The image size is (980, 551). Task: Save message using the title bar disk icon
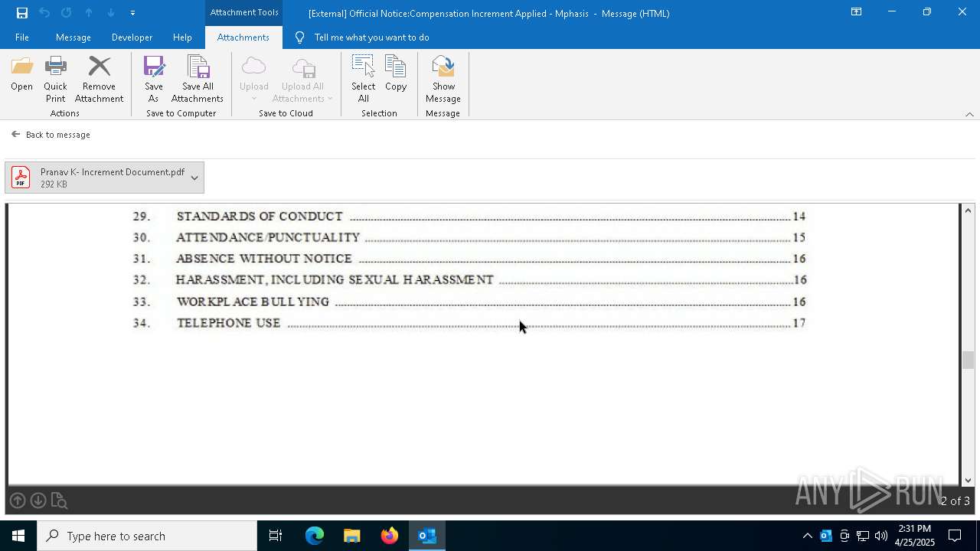point(22,13)
